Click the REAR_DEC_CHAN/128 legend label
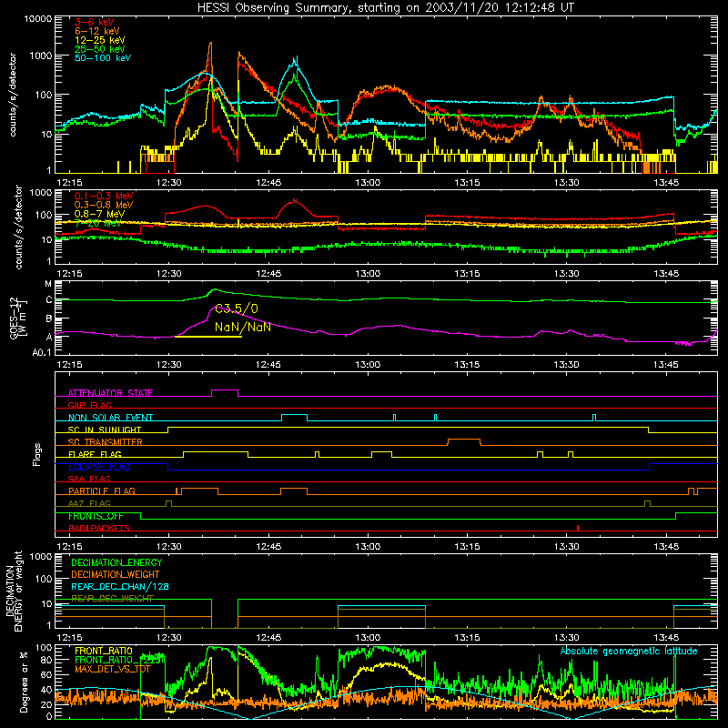 point(120,586)
